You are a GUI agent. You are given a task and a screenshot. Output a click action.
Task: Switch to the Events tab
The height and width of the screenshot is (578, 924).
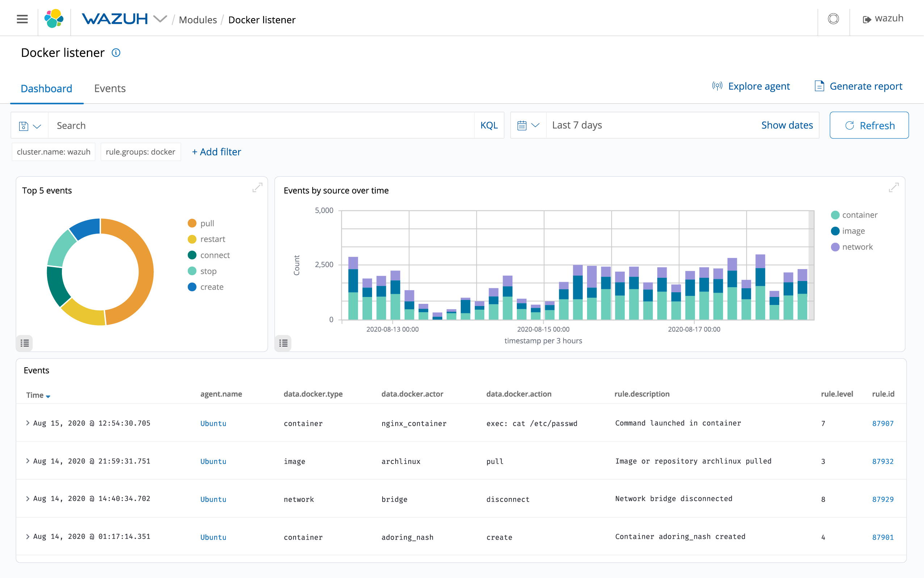click(x=110, y=88)
